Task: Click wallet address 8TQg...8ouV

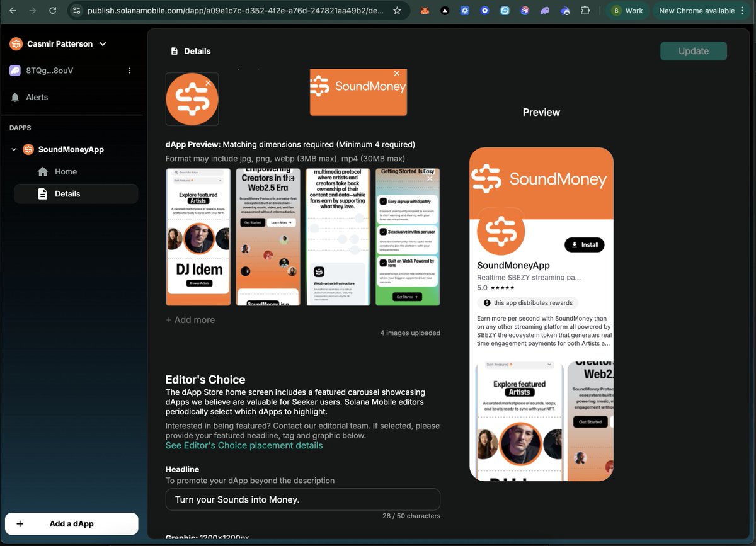Action: click(x=50, y=71)
